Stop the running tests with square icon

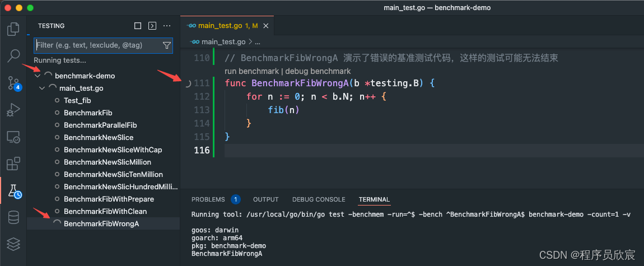pos(138,26)
